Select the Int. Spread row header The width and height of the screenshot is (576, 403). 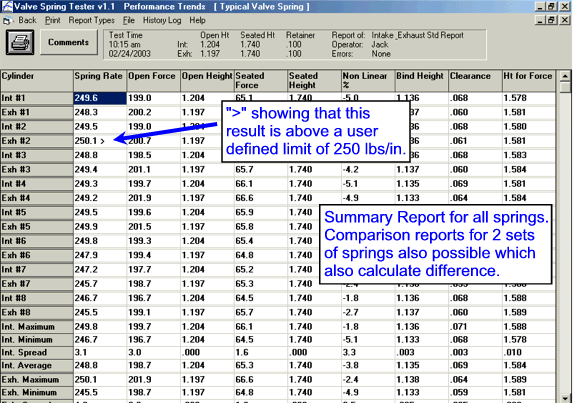pyautogui.click(x=37, y=353)
